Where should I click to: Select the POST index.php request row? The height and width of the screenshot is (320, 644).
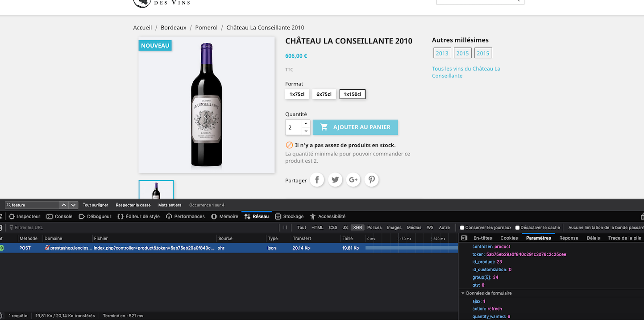pos(229,248)
